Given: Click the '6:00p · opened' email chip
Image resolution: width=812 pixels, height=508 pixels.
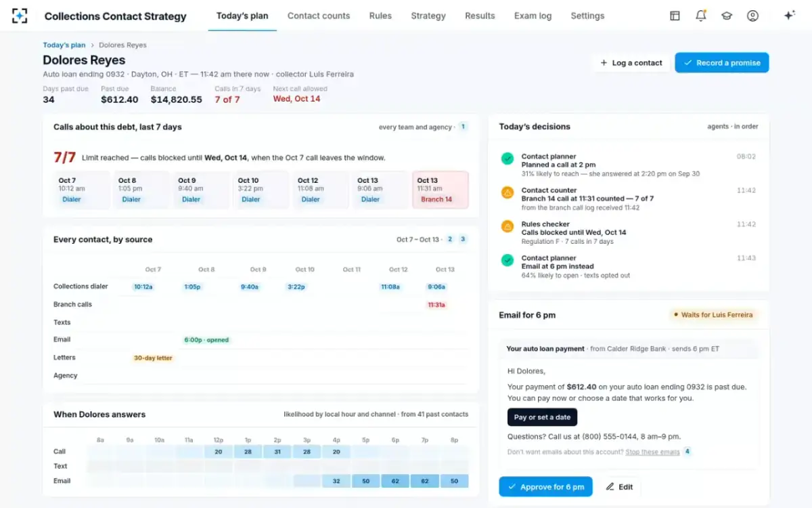Looking at the screenshot, I should coord(206,340).
